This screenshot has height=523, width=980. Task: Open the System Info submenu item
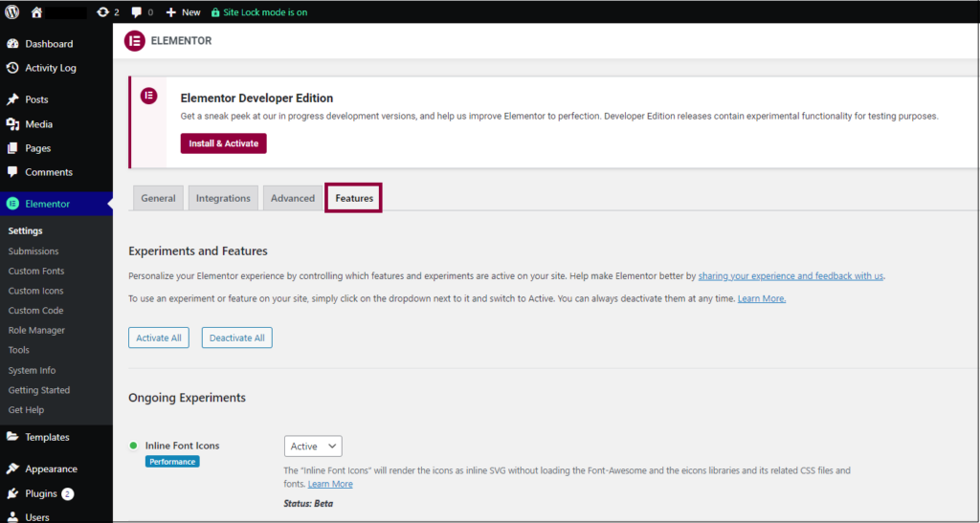pyautogui.click(x=32, y=370)
